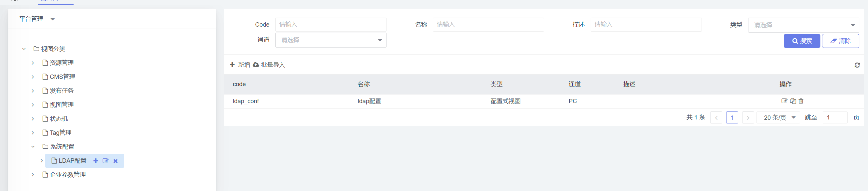
Task: Go to previous page in pagination
Action: 716,117
